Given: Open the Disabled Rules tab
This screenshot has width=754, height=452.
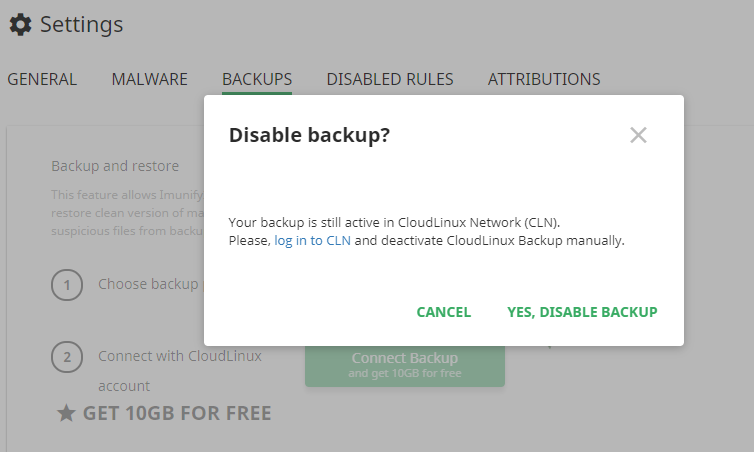Looking at the screenshot, I should pyautogui.click(x=390, y=79).
